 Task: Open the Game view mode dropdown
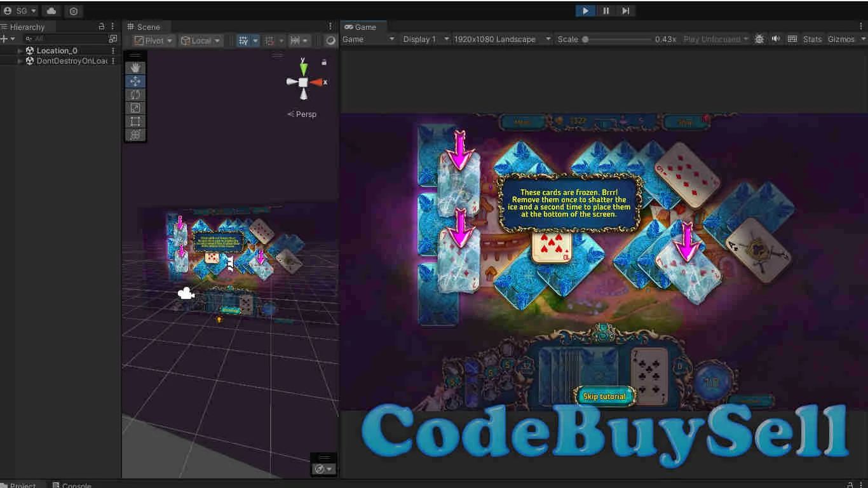pos(369,39)
